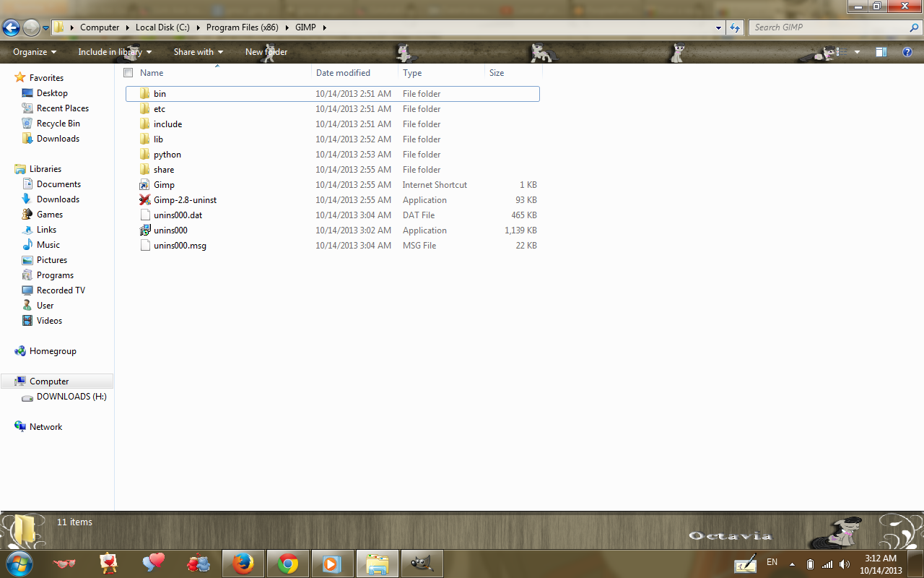Viewport: 924px width, 578px height.
Task: Select the include folder icon
Action: tap(145, 124)
